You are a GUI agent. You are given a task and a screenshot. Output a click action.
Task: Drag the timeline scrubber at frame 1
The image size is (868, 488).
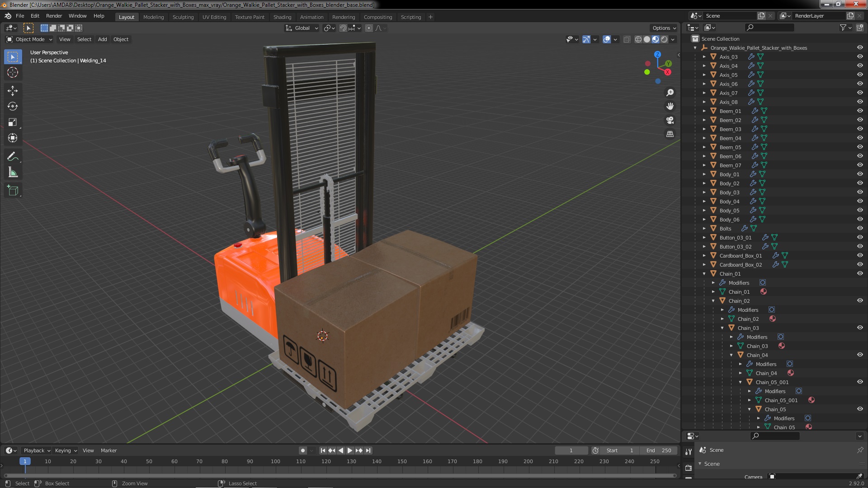click(x=24, y=461)
